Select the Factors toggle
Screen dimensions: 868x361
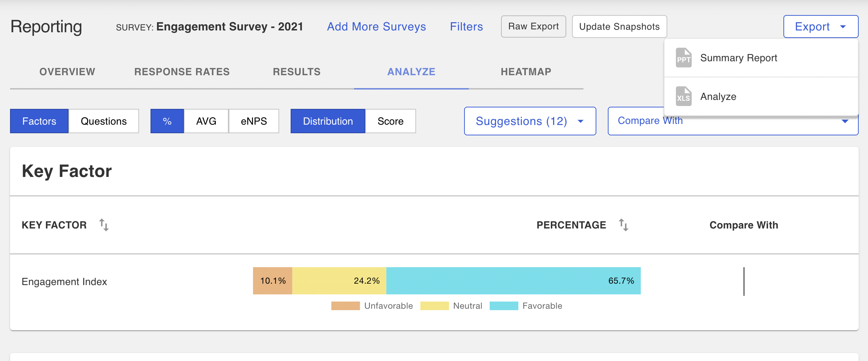[39, 121]
